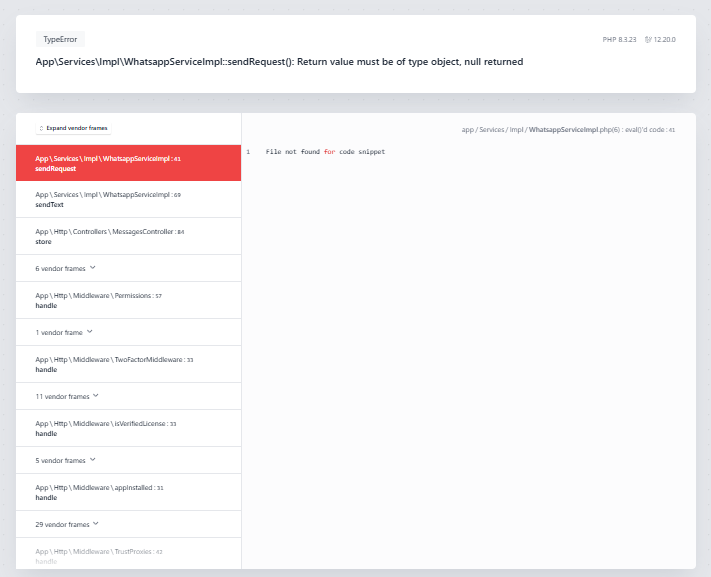Select the isVerifiedLicense handle frame

128,428
